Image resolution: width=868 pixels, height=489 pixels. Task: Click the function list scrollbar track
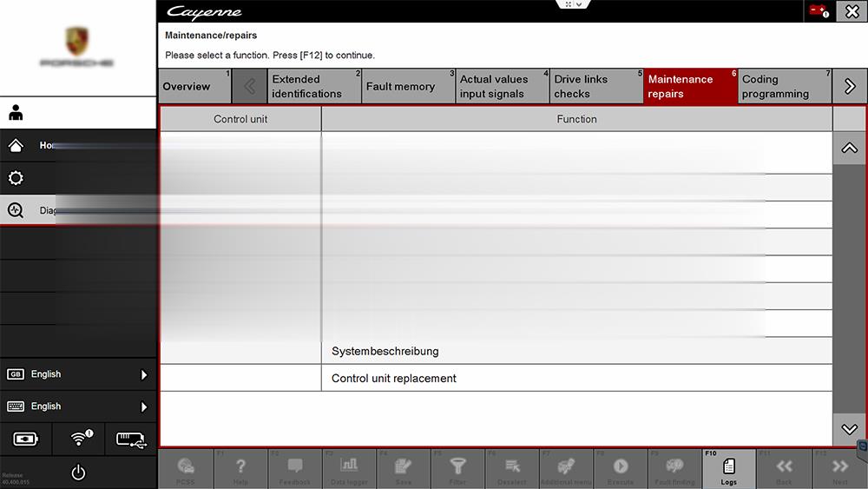pos(849,288)
